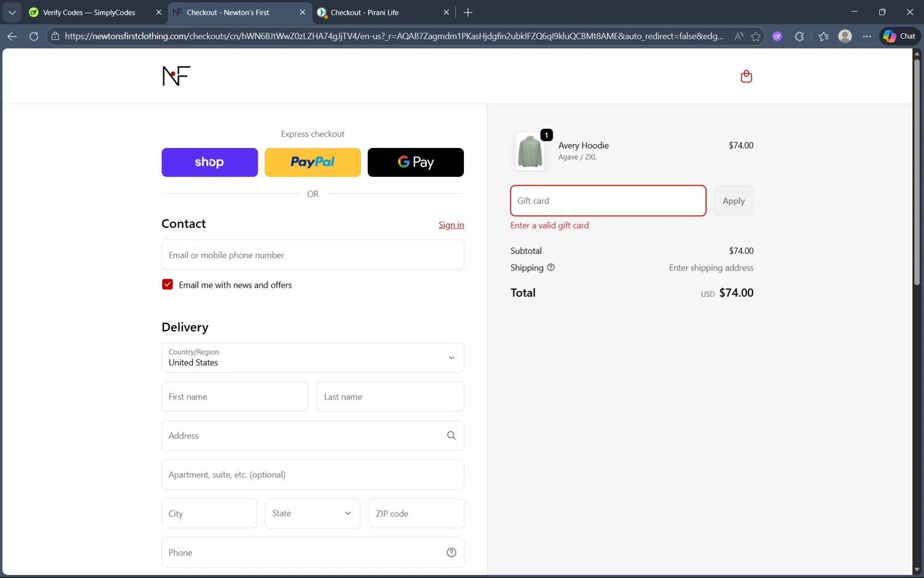Open the shopping bag cart icon

click(746, 76)
